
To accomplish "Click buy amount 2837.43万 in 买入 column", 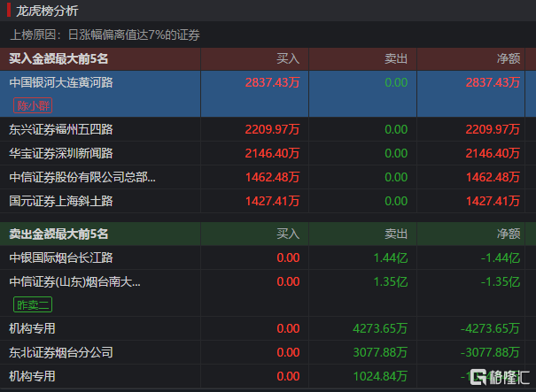I will pyautogui.click(x=273, y=82).
